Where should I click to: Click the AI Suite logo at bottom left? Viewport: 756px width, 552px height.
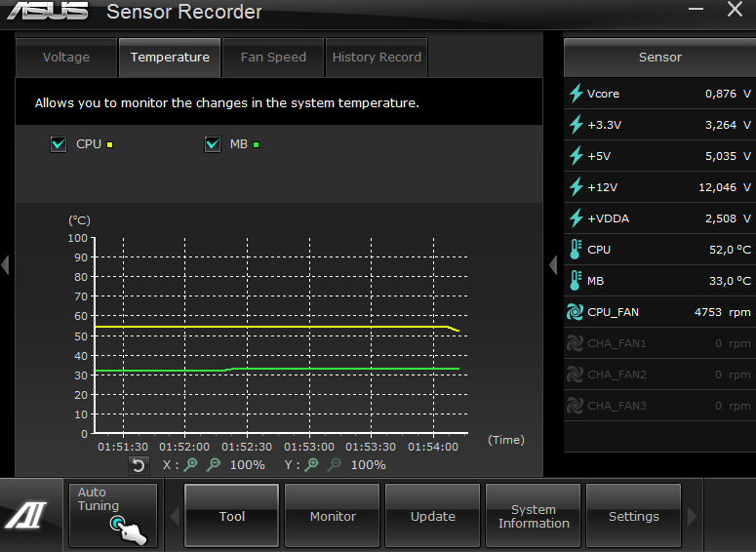coord(26,515)
